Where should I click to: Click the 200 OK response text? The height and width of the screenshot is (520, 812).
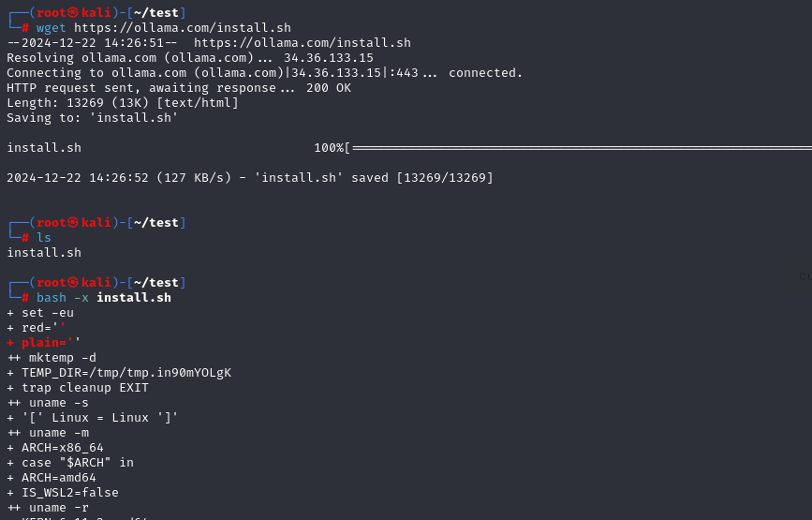[x=329, y=88]
